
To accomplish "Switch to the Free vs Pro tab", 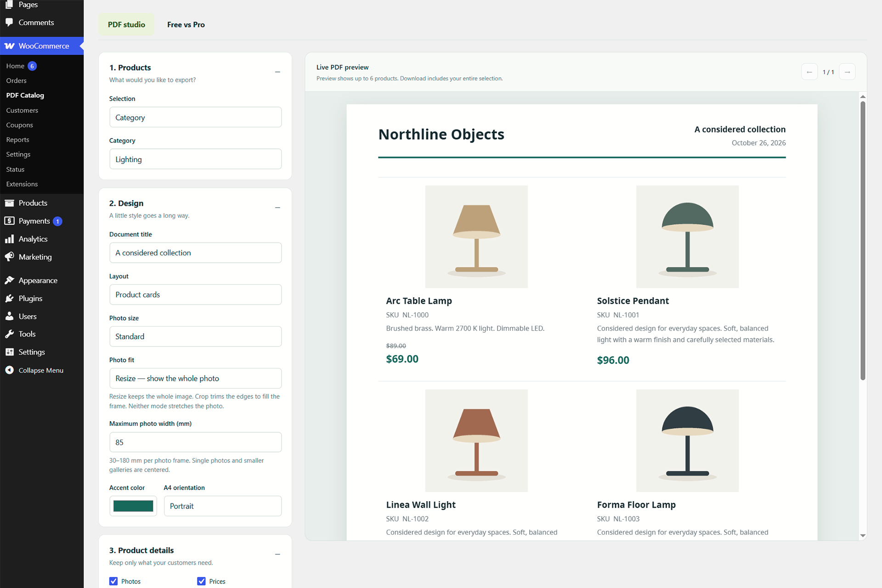I will tap(186, 24).
